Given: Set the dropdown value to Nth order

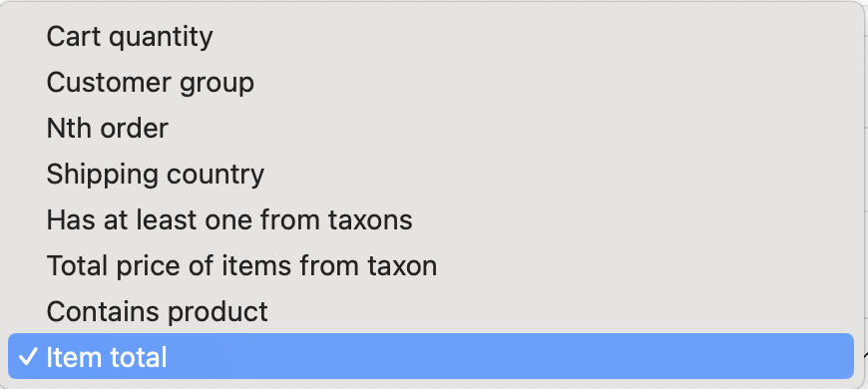Looking at the screenshot, I should coord(431,129).
